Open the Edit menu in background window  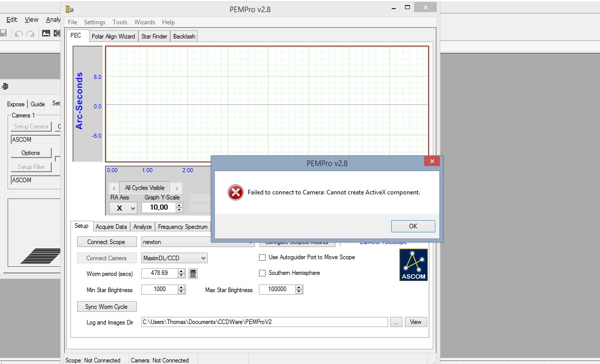[x=12, y=20]
